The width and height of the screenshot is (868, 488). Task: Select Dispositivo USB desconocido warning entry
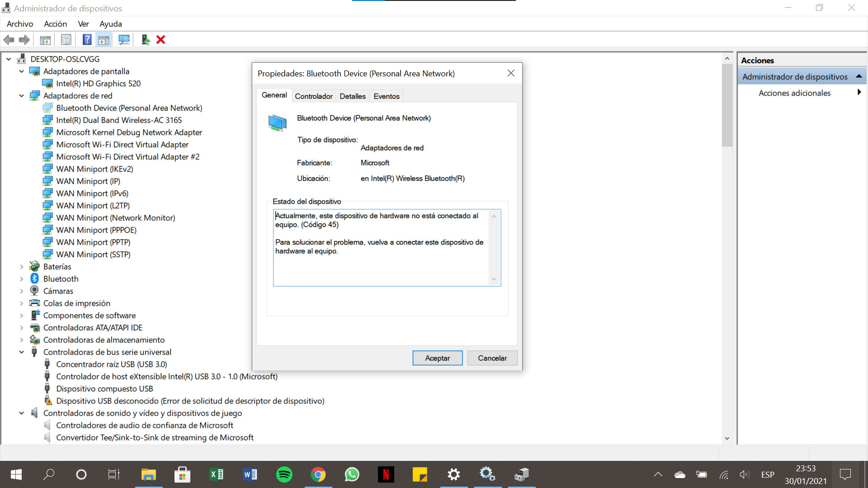tap(190, 401)
